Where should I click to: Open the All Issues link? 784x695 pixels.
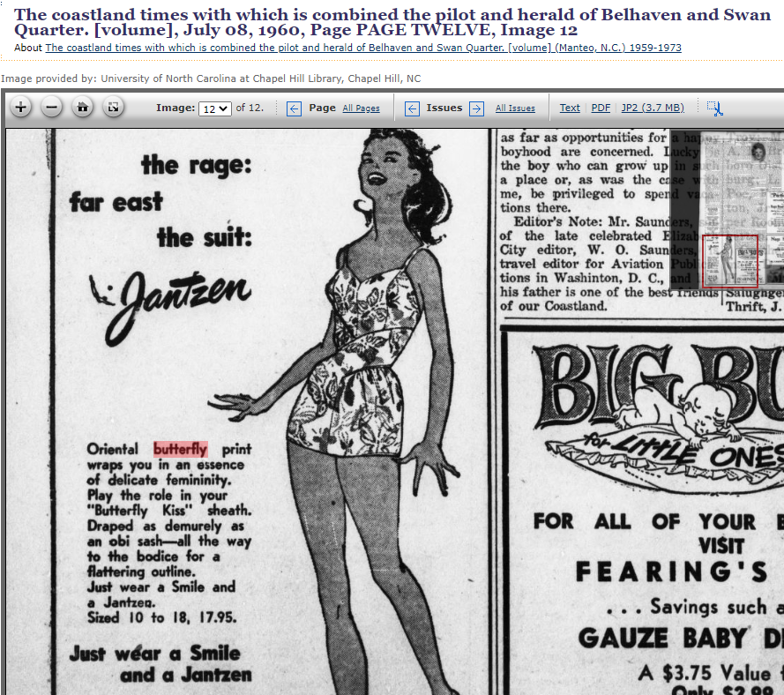(515, 108)
